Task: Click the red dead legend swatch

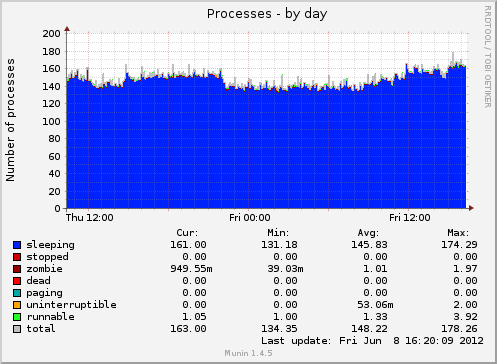Action: pos(17,281)
